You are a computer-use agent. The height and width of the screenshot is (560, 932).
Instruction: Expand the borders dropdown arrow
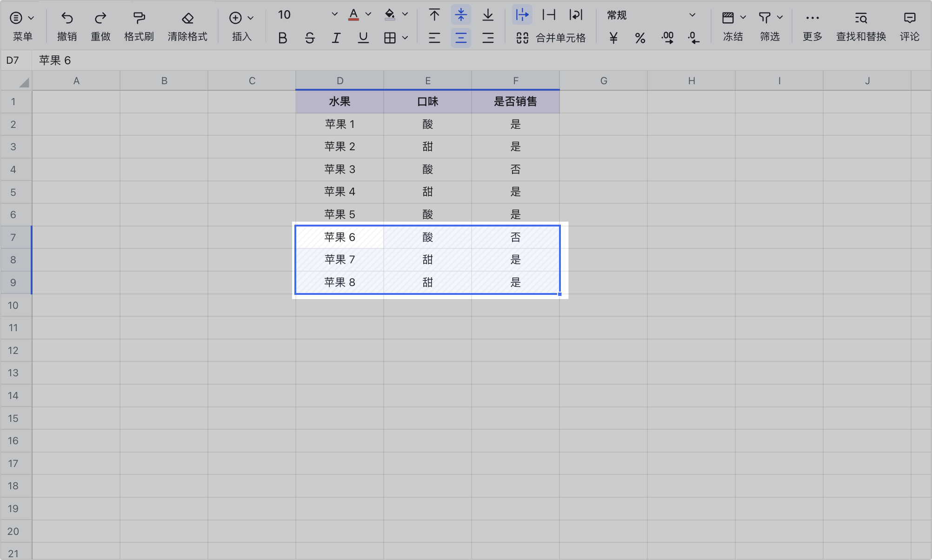point(405,38)
